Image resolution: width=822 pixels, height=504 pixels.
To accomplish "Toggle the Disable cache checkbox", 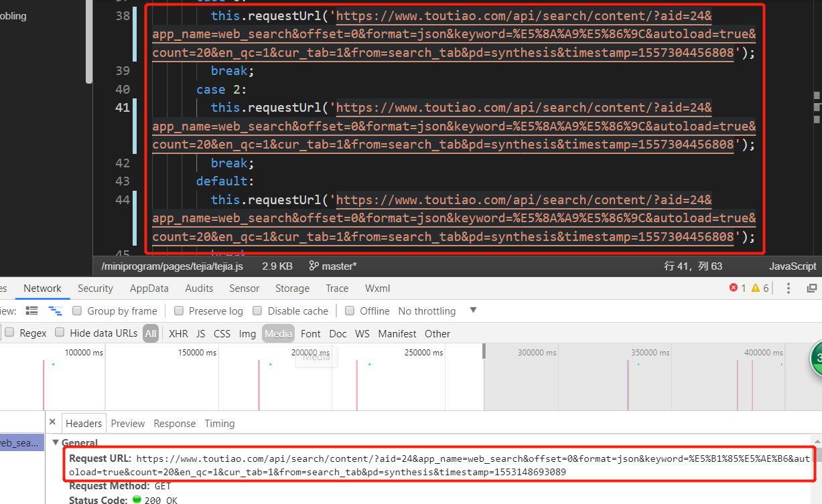I will point(257,311).
